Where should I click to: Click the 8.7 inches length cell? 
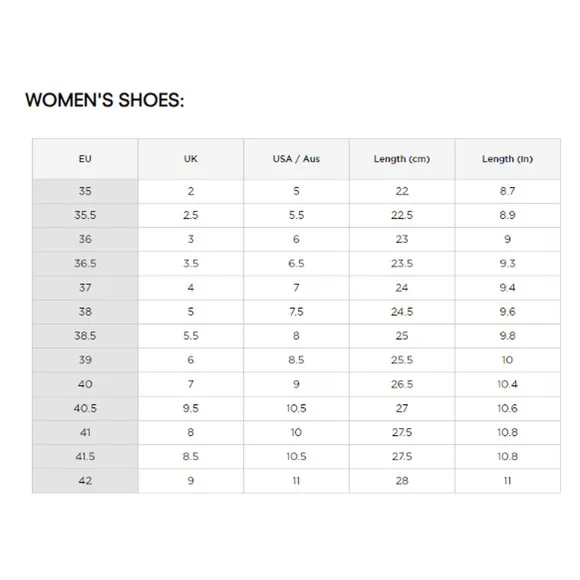tap(508, 191)
